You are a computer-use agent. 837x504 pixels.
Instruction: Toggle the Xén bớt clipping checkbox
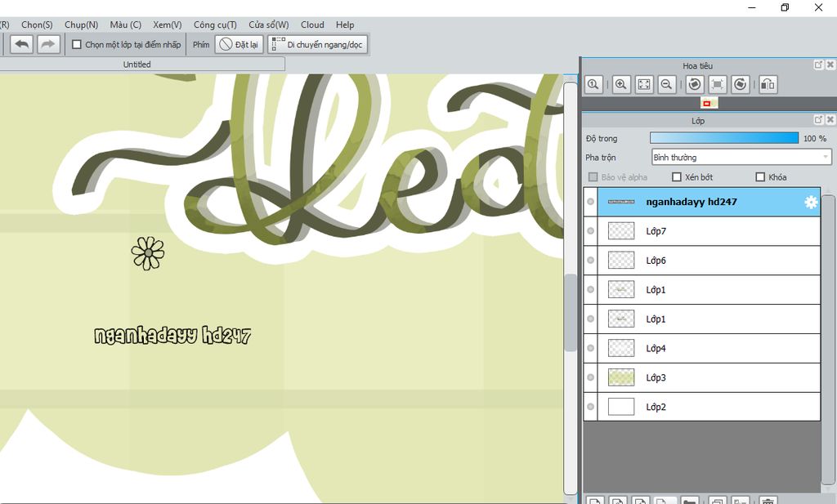click(x=676, y=177)
